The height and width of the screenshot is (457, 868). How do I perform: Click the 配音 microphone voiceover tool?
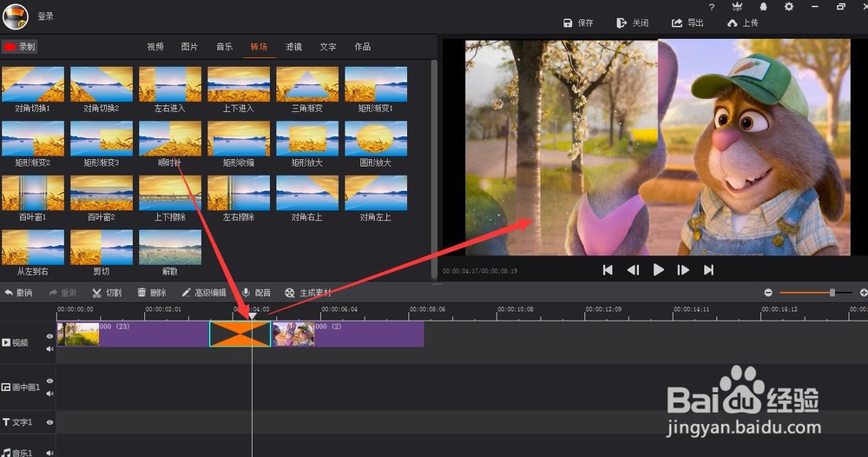coord(256,293)
